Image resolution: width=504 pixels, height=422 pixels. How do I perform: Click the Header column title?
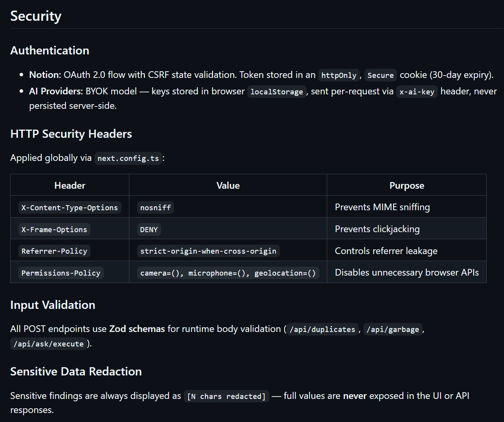[70, 186]
